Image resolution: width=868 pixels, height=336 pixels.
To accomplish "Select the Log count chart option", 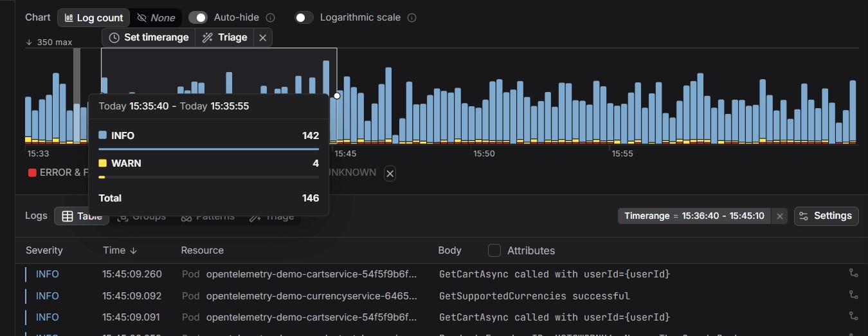I will pos(94,18).
